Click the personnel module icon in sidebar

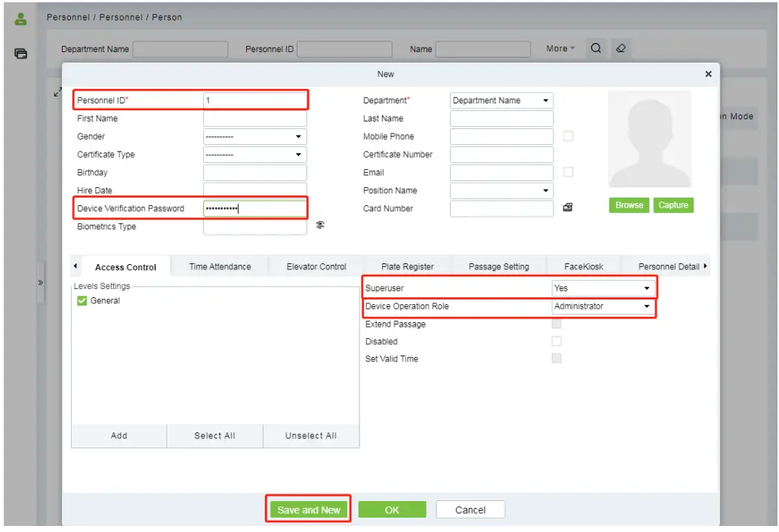point(21,20)
